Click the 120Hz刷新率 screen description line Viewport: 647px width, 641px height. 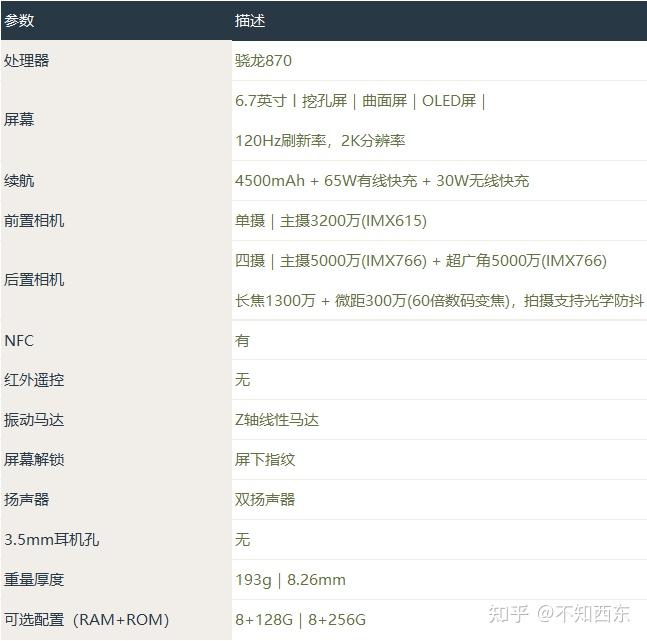(320, 141)
